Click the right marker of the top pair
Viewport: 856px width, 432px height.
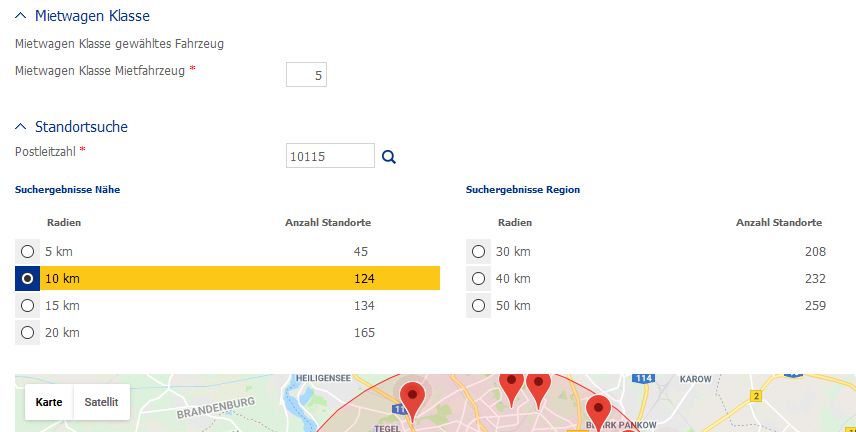(538, 386)
